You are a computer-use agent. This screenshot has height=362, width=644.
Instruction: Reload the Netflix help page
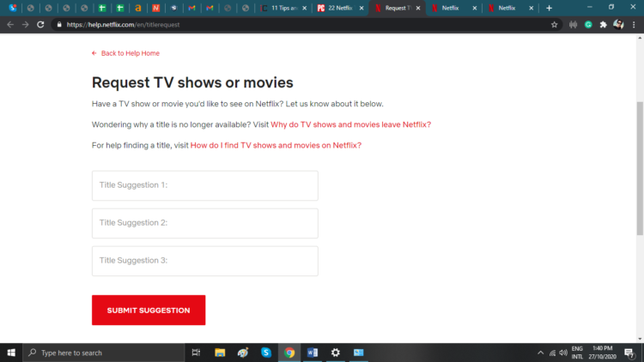(x=40, y=25)
